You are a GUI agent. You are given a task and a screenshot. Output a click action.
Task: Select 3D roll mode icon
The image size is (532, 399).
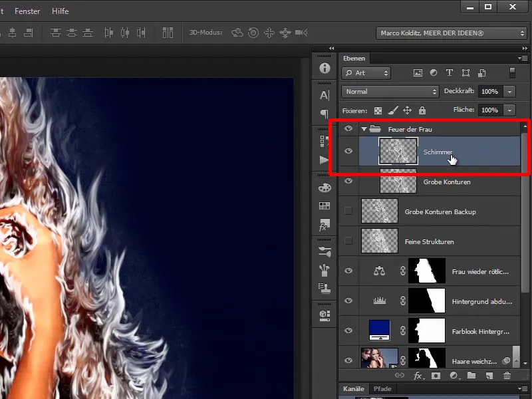[x=253, y=33]
